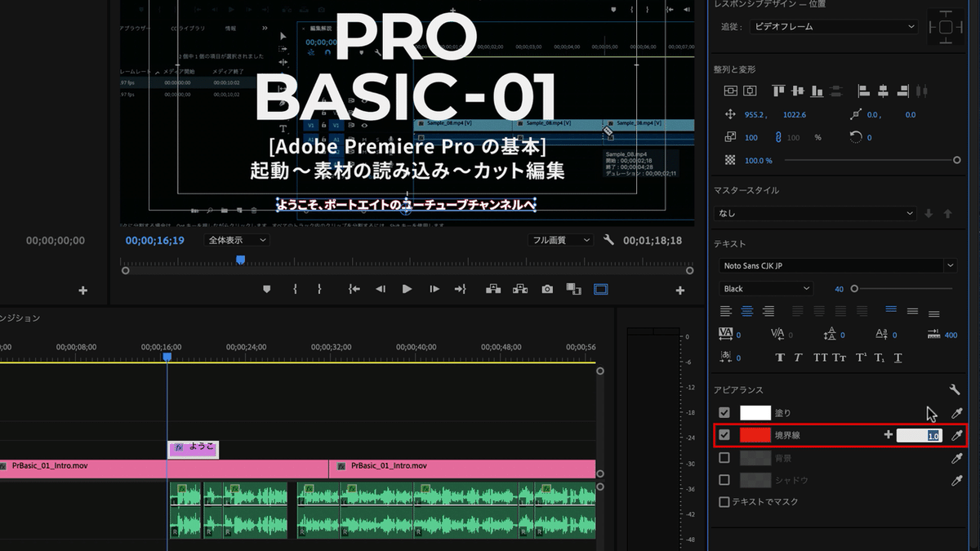
Task: Open the ビデオフレーム follow dropdown
Action: point(833,27)
